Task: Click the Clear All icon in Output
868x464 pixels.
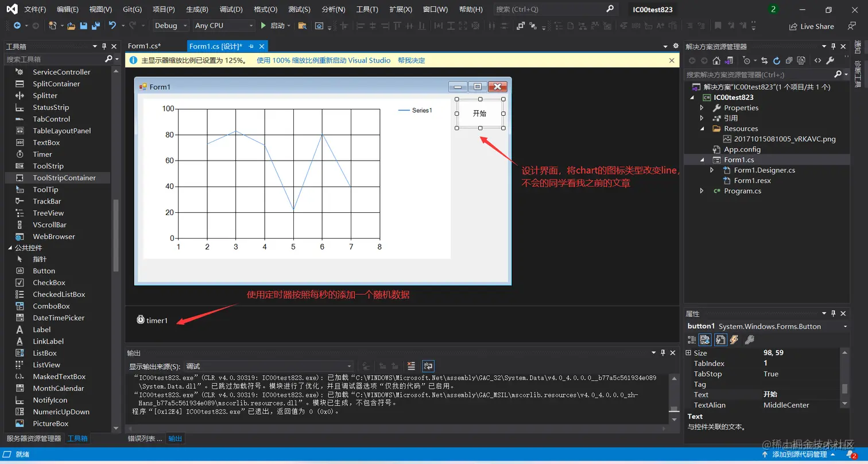Action: click(x=411, y=365)
